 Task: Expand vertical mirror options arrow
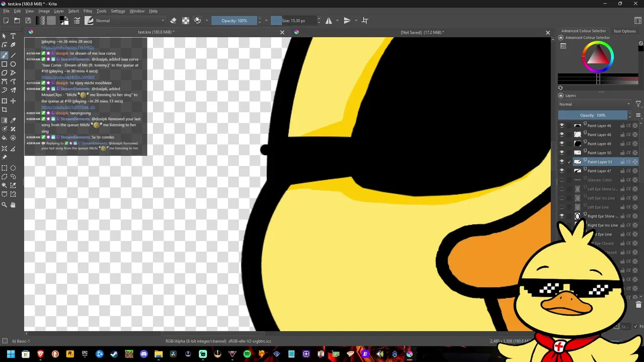(356, 21)
